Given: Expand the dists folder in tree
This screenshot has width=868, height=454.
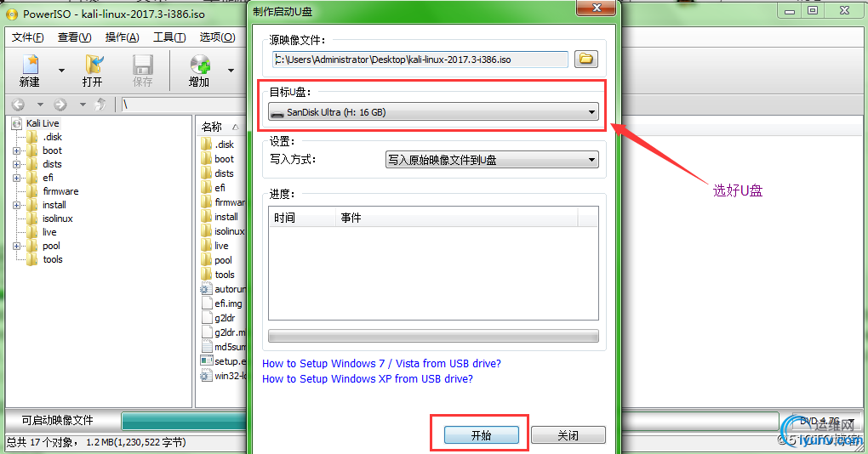Looking at the screenshot, I should (17, 164).
